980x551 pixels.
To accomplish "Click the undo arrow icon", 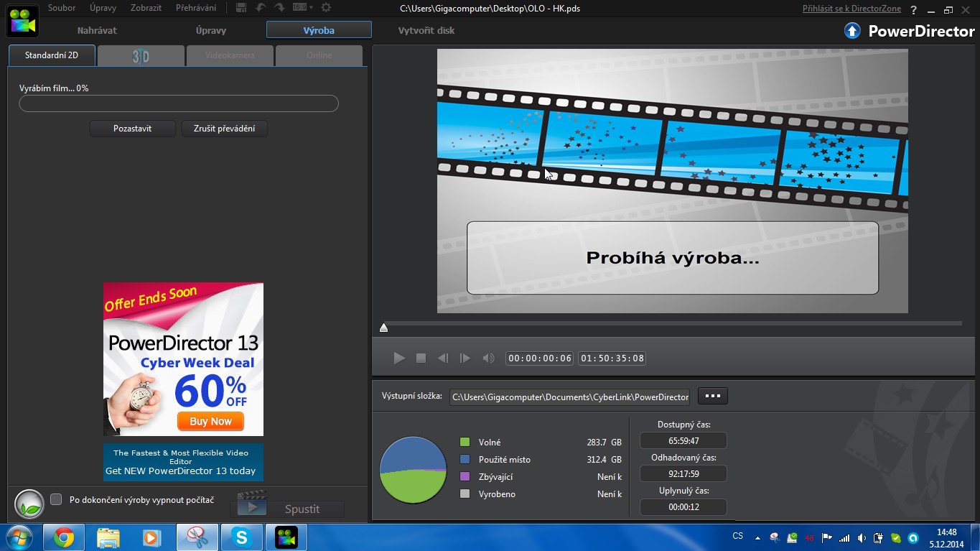I will [x=261, y=8].
